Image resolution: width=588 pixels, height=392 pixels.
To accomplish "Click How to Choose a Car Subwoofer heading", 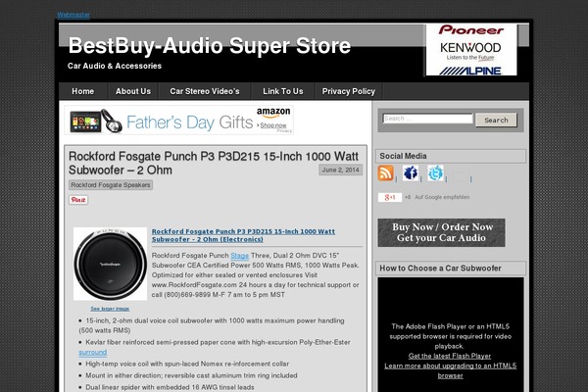I will point(440,269).
